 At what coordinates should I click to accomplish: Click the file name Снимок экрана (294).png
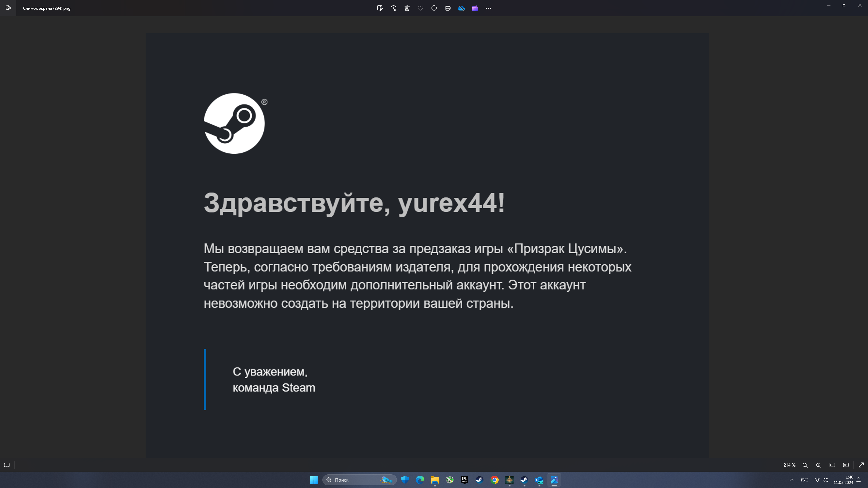pos(47,8)
